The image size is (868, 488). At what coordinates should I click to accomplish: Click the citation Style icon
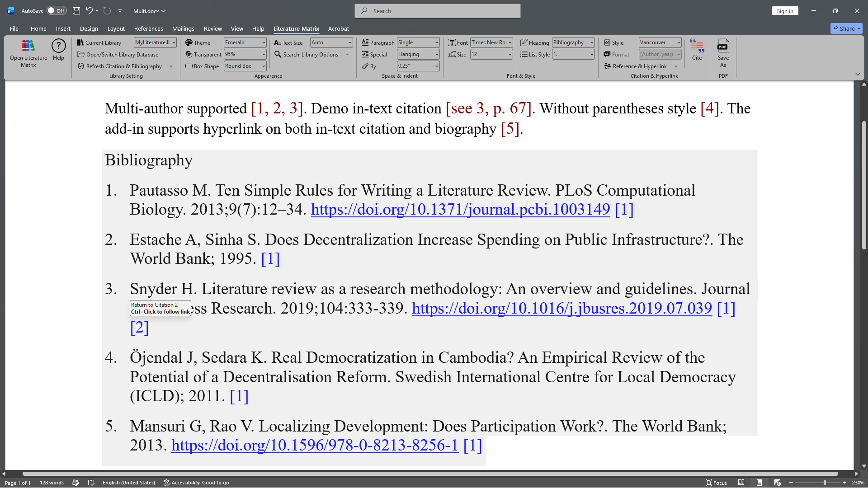pyautogui.click(x=607, y=42)
